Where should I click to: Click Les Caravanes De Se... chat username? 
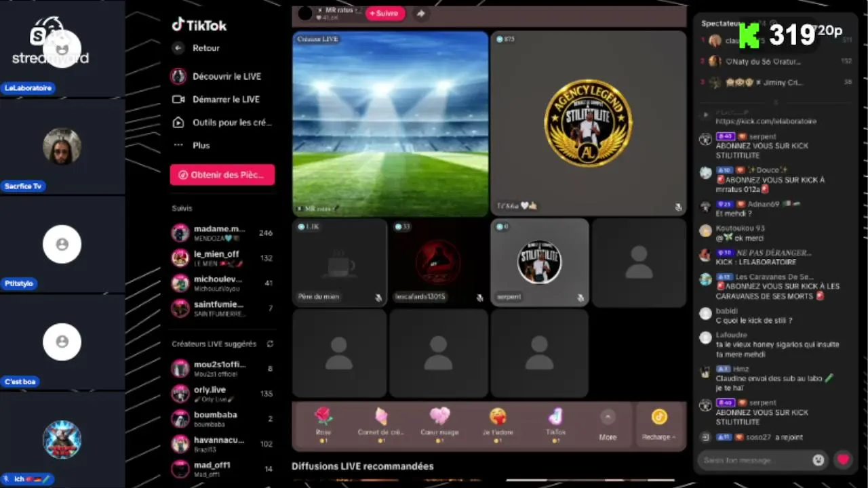click(774, 277)
